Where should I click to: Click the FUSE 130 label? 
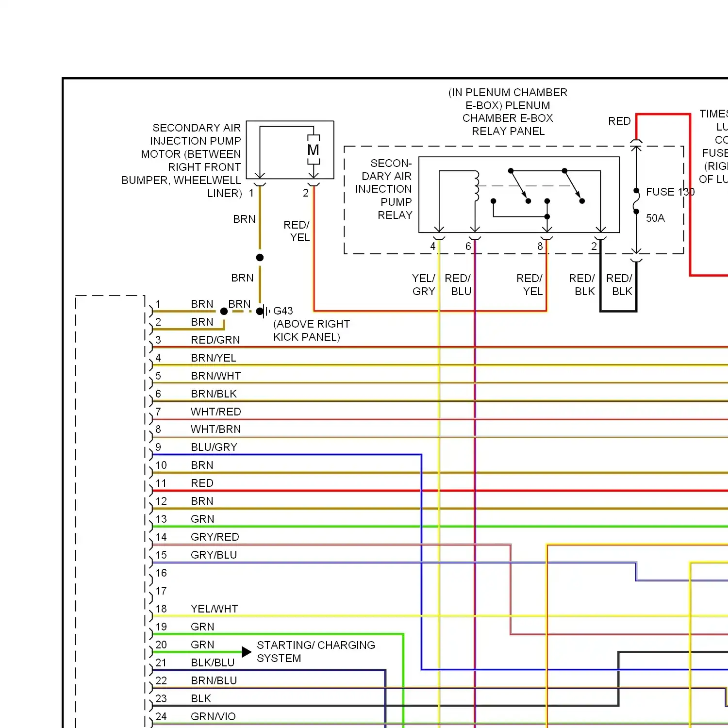pos(670,192)
